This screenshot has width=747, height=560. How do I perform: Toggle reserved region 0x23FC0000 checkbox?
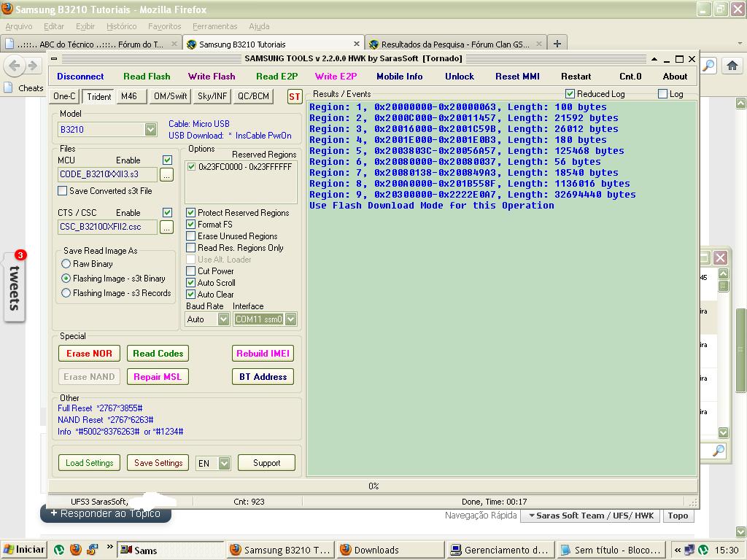(x=192, y=167)
